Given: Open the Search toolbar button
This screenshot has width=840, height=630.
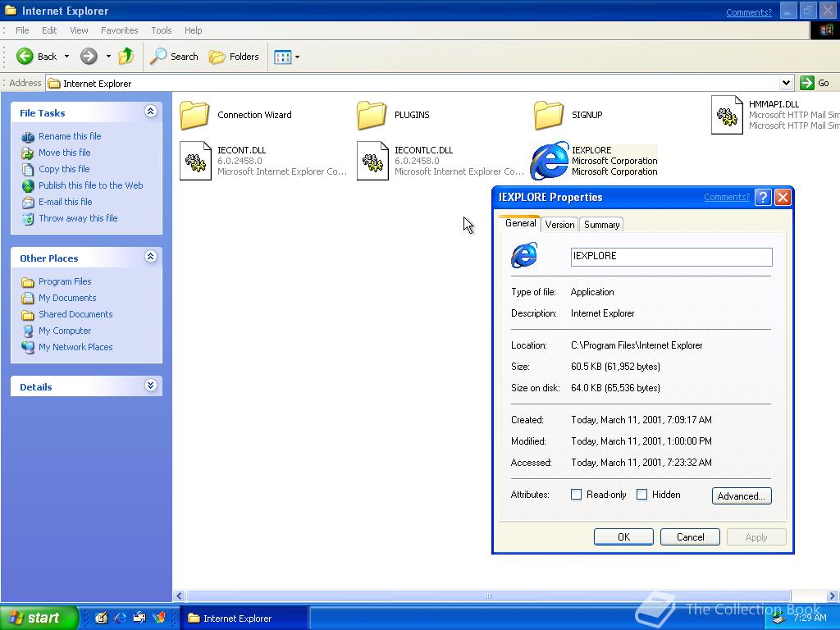Looking at the screenshot, I should 174,57.
